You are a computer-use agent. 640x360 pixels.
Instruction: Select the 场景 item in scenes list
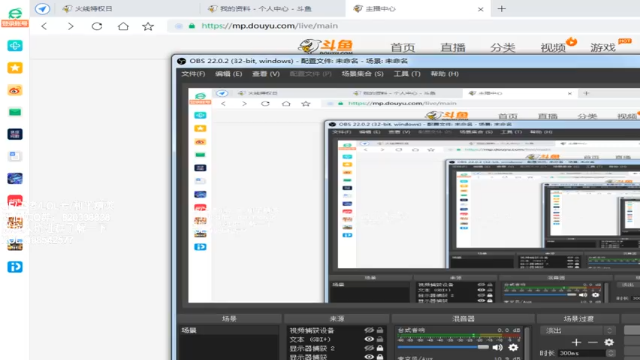pos(229,330)
